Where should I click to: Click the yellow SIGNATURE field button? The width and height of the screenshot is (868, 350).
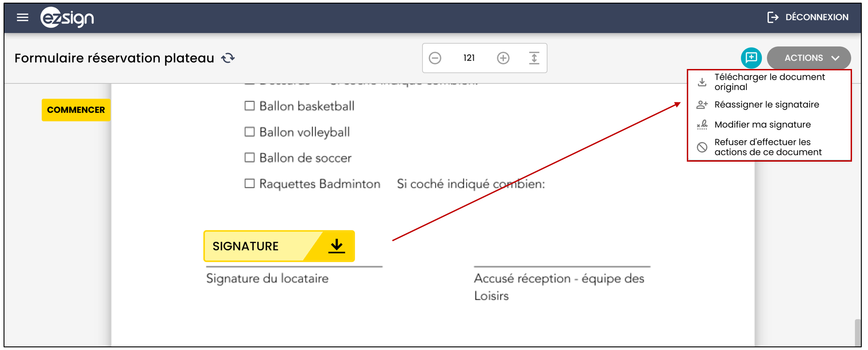[x=279, y=246]
